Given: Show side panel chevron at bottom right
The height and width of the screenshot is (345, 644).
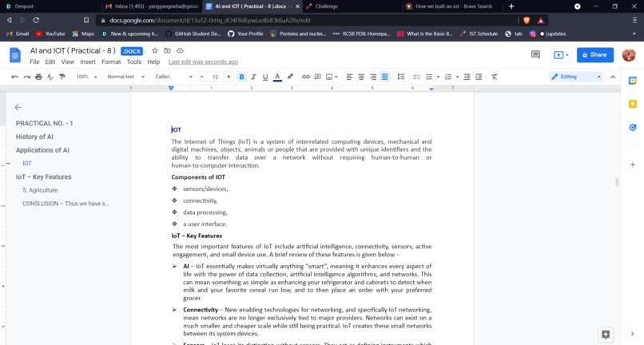Looking at the screenshot, I should click(633, 334).
